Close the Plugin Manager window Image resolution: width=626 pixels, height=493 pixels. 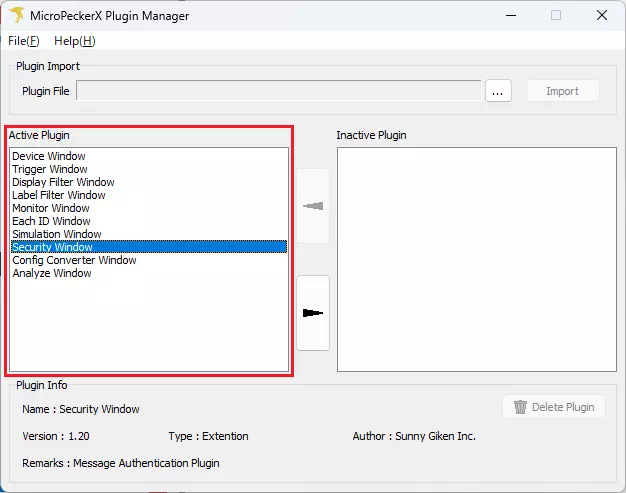(x=602, y=16)
